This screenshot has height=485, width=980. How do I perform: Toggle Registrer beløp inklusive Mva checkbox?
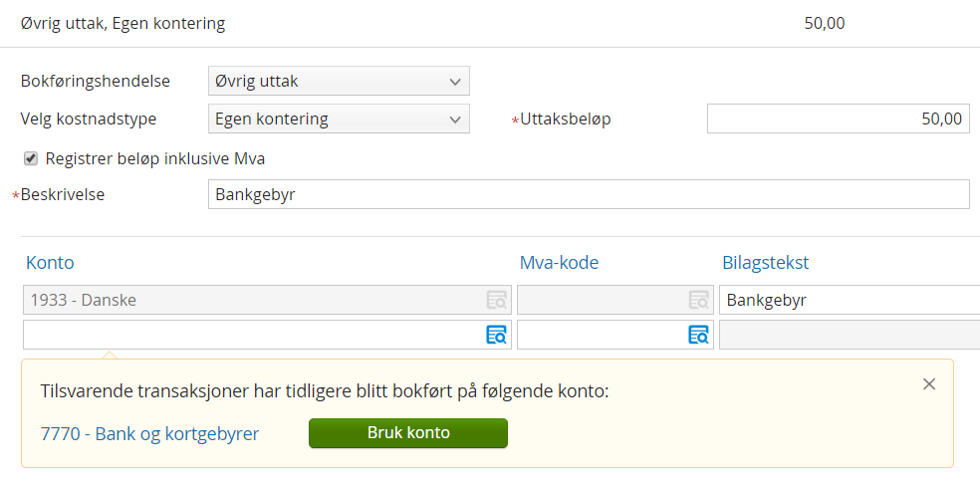point(31,158)
